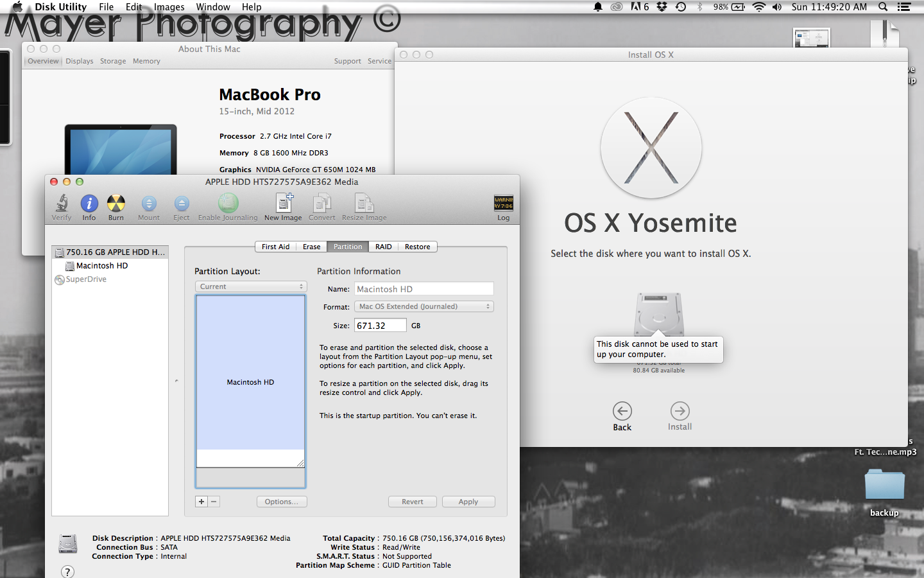924x578 pixels.
Task: Click the partition Name field
Action: pyautogui.click(x=424, y=289)
